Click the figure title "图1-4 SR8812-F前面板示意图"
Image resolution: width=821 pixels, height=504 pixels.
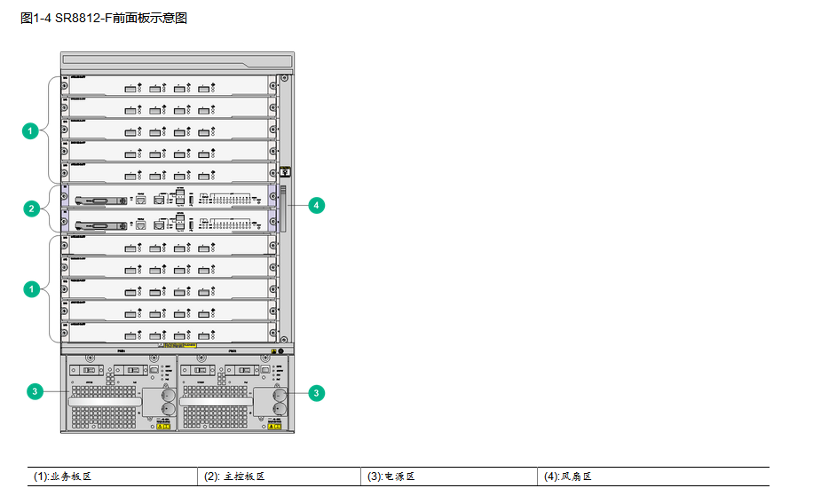click(x=104, y=18)
